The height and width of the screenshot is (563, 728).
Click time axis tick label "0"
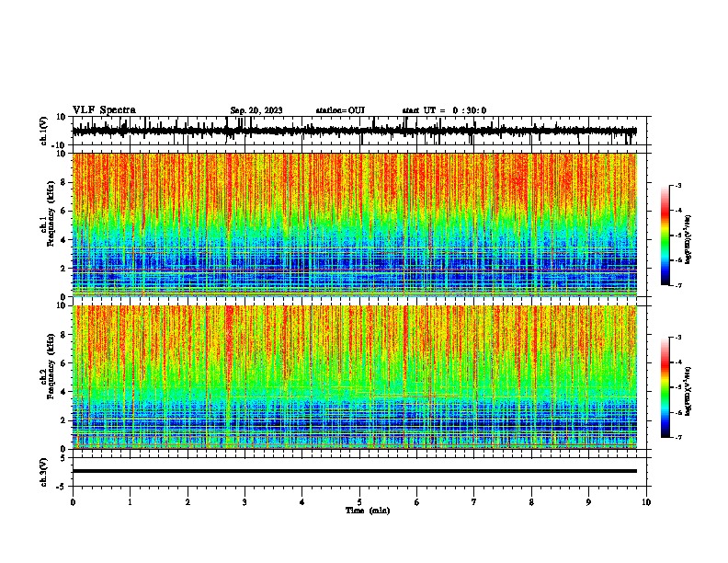click(x=73, y=502)
